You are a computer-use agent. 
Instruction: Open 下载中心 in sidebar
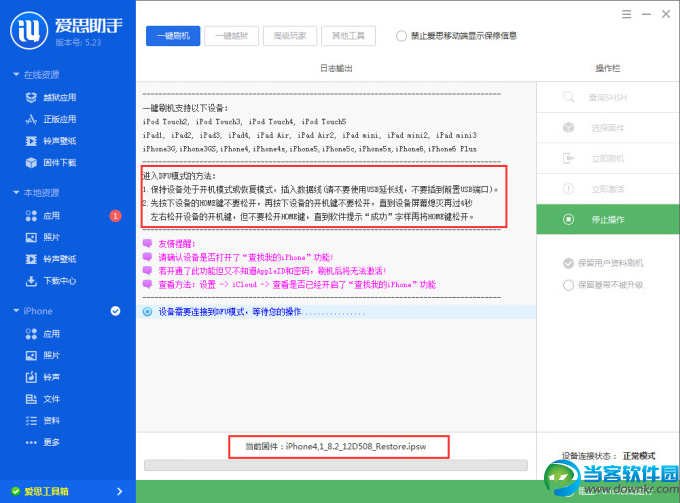click(x=51, y=281)
